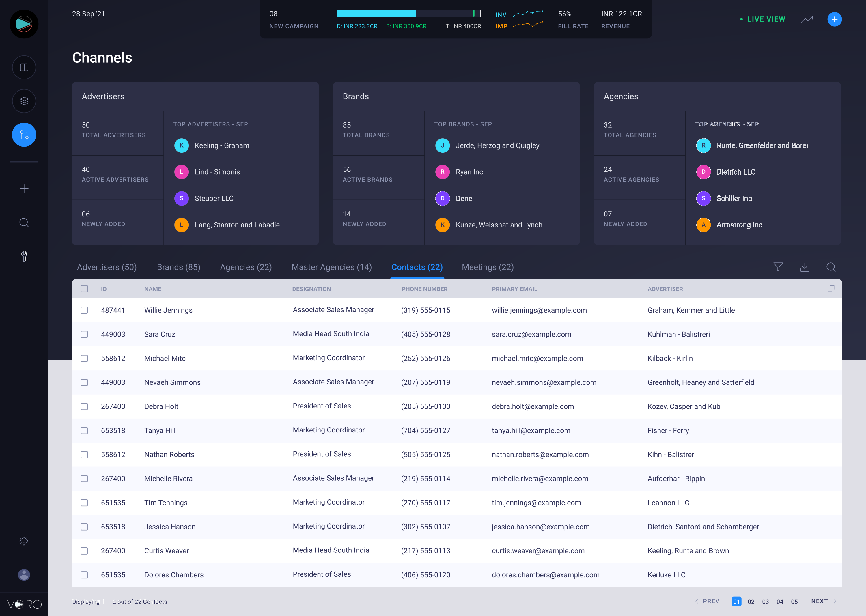Click the layers stack sidebar icon
This screenshot has height=616, width=866.
(x=24, y=101)
